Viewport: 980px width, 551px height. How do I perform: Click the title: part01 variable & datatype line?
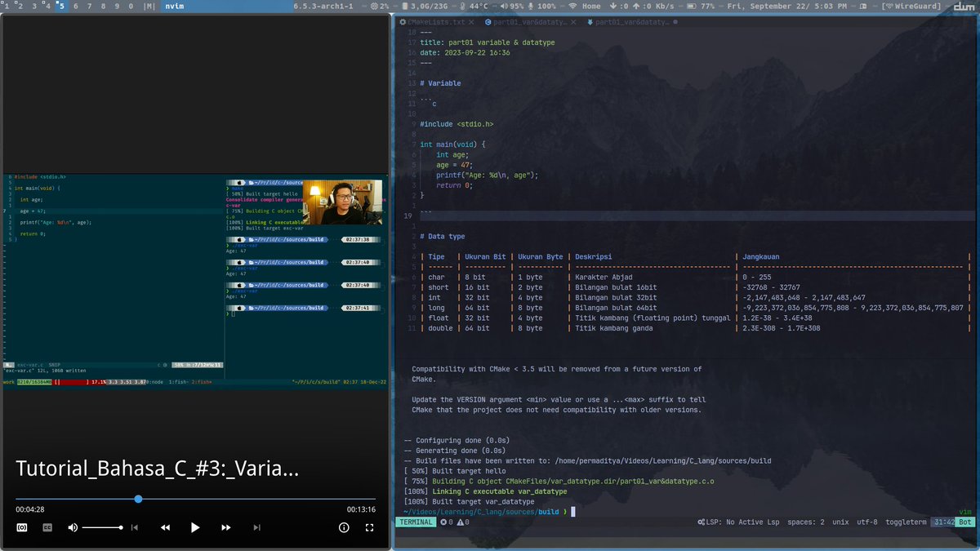pyautogui.click(x=489, y=42)
